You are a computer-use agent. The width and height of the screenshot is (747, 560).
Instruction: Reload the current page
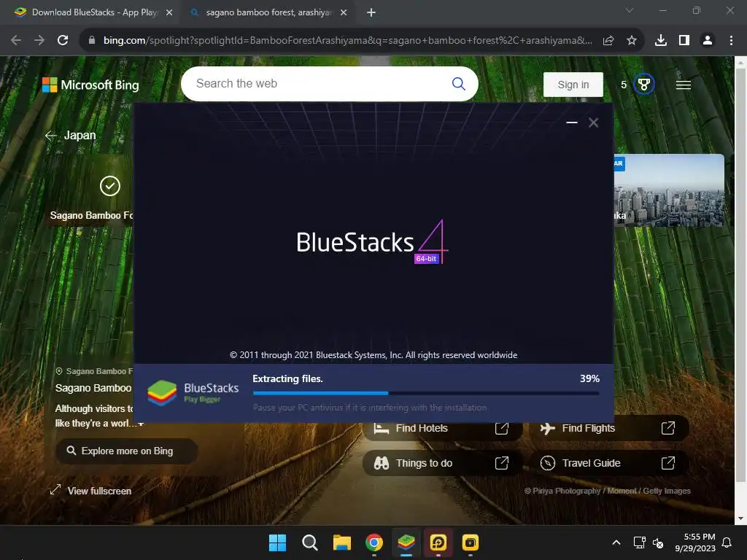tap(63, 41)
